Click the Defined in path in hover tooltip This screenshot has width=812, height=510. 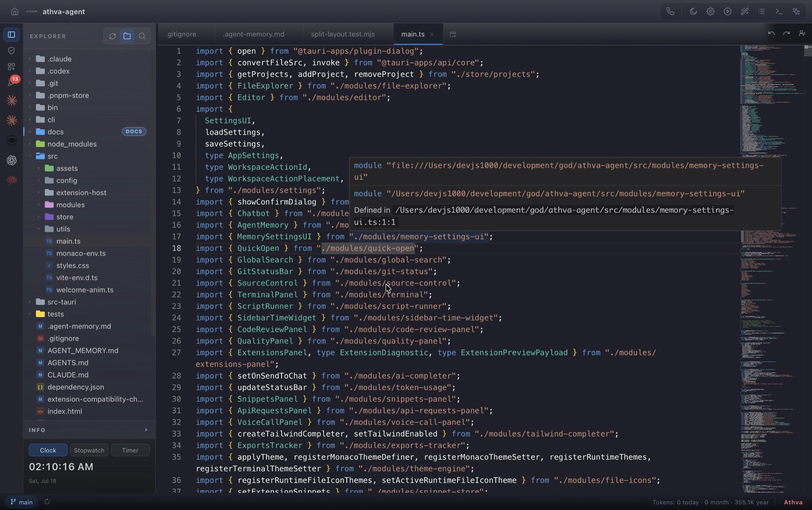[544, 216]
